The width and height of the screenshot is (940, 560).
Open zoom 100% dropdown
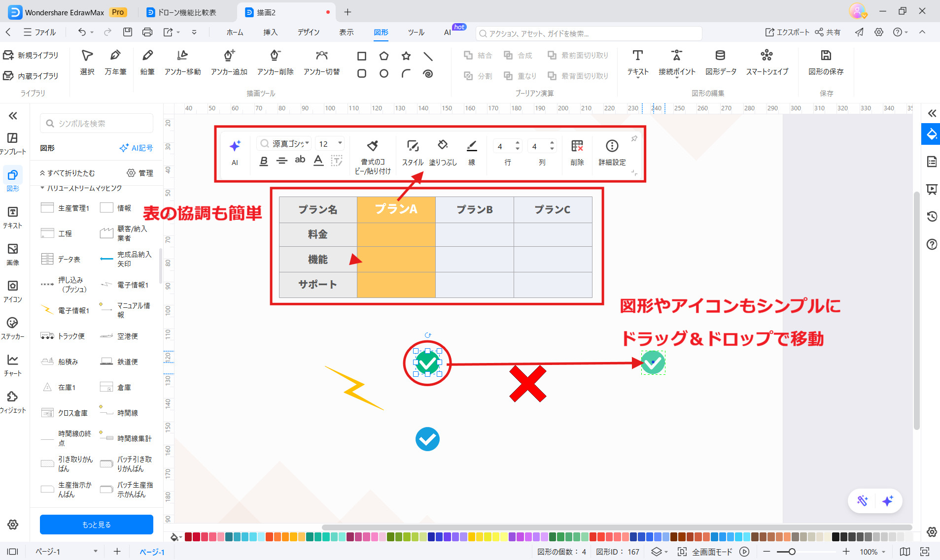(x=884, y=552)
